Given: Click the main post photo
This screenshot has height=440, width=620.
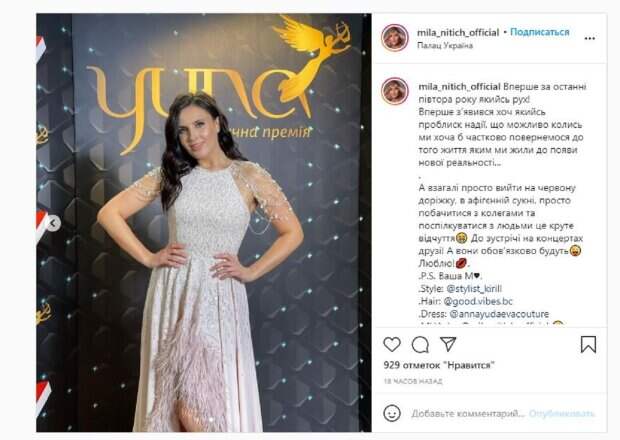Looking at the screenshot, I should (204, 223).
